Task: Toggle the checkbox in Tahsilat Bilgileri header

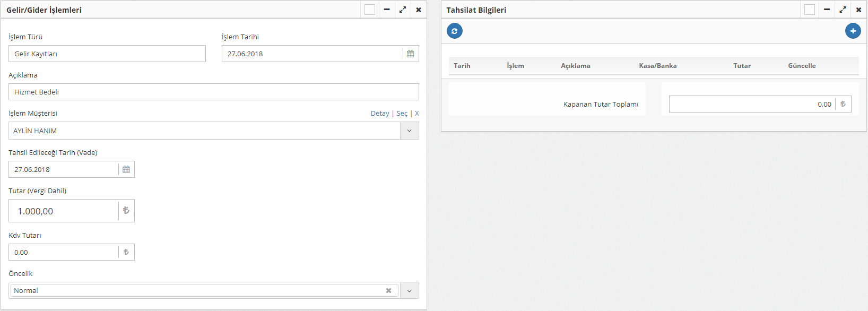Action: [x=810, y=10]
